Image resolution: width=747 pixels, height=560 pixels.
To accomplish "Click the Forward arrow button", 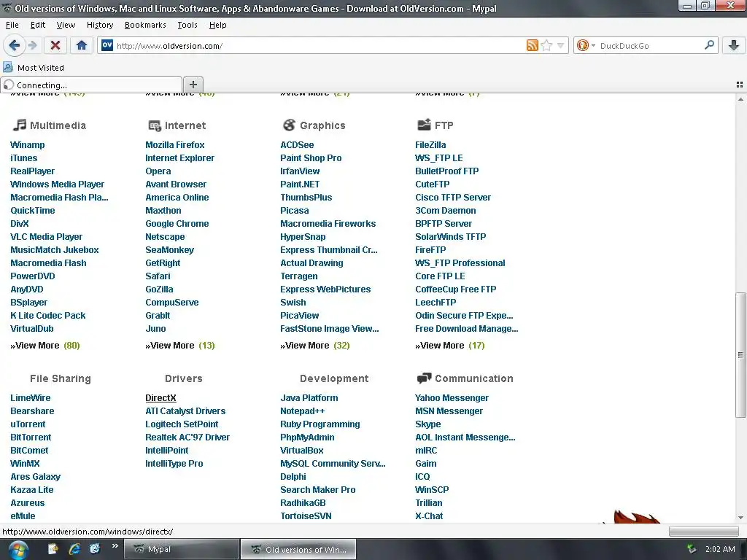I will coord(33,45).
